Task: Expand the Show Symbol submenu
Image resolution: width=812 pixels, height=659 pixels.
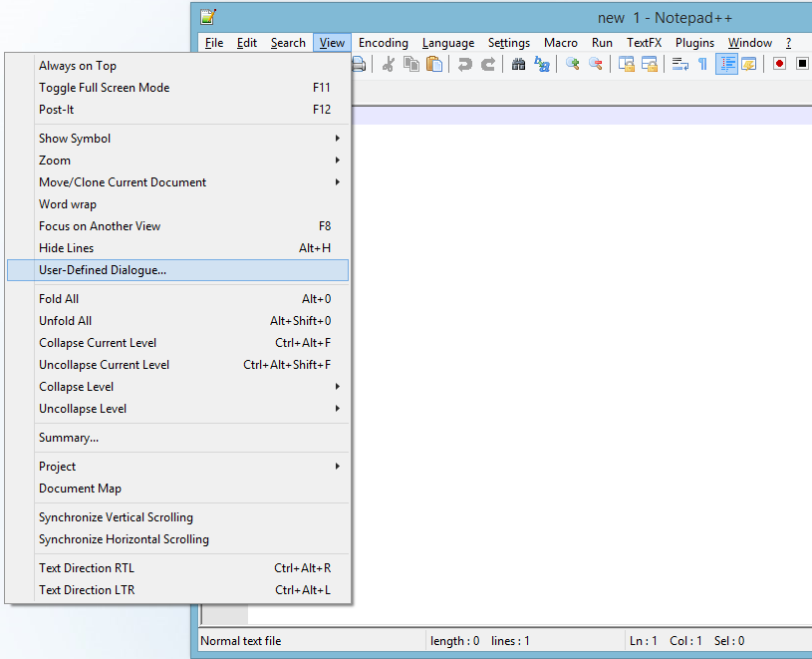Action: tap(73, 138)
